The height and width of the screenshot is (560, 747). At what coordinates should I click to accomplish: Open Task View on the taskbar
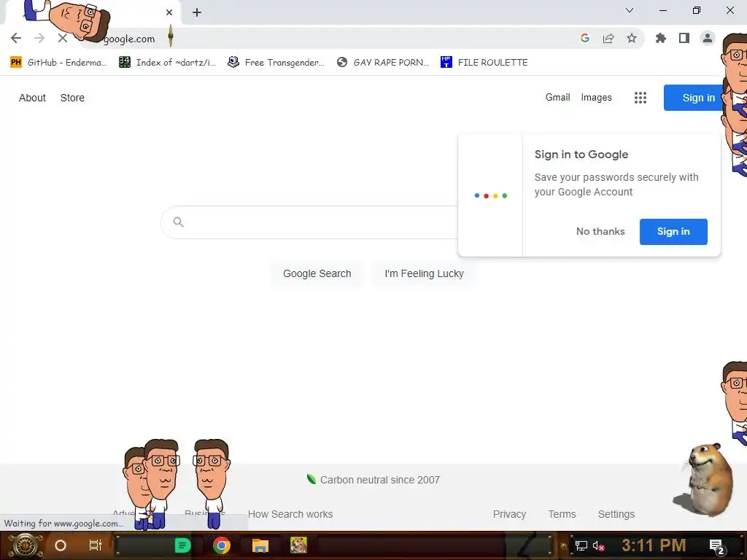96,545
